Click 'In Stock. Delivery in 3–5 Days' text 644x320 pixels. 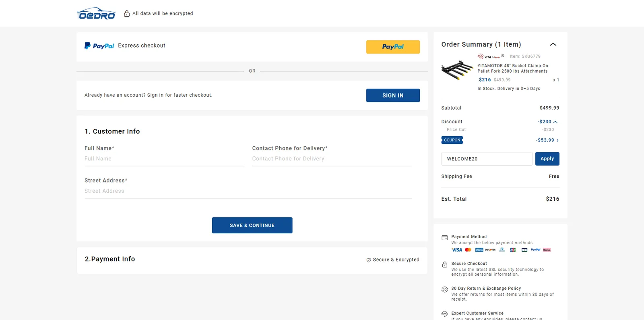[x=509, y=89]
